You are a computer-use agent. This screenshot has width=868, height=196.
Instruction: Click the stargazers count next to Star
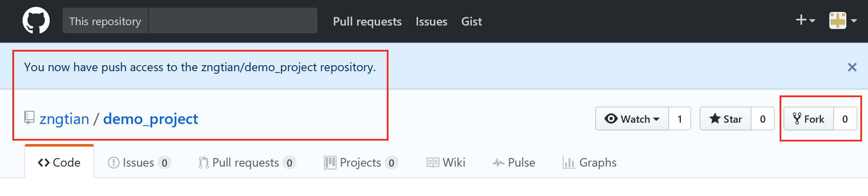pyautogui.click(x=763, y=118)
